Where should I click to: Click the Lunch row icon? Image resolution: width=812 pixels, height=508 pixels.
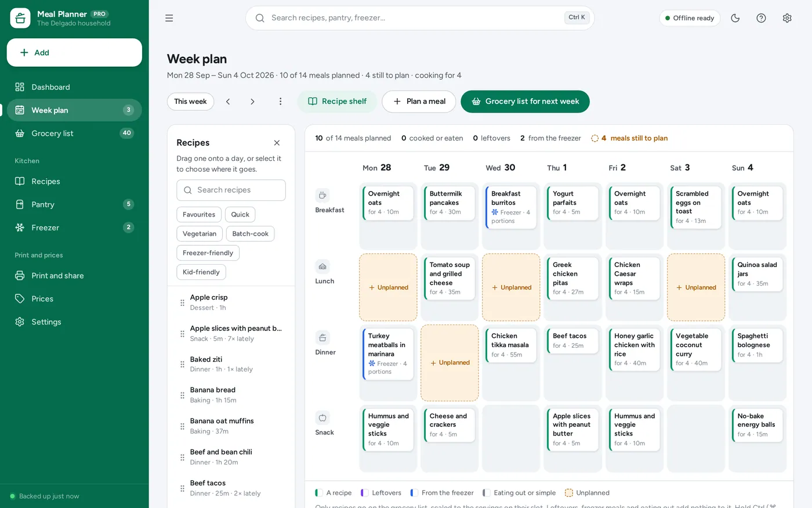coord(322,266)
